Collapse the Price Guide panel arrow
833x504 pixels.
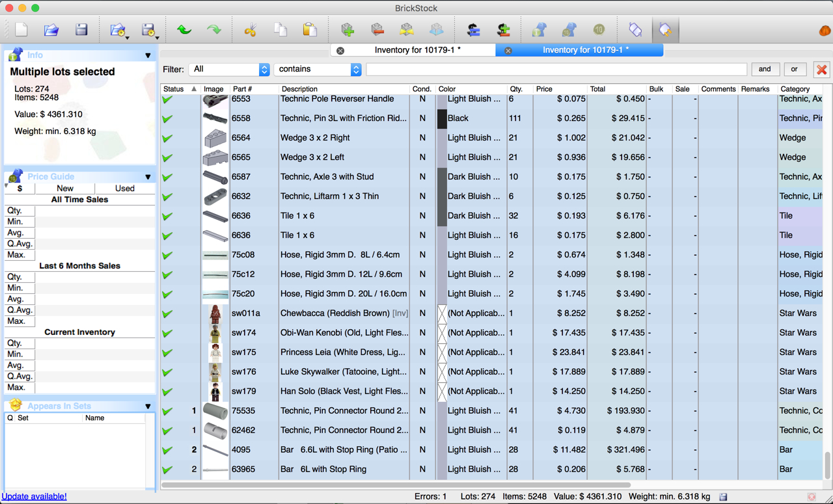[148, 177]
